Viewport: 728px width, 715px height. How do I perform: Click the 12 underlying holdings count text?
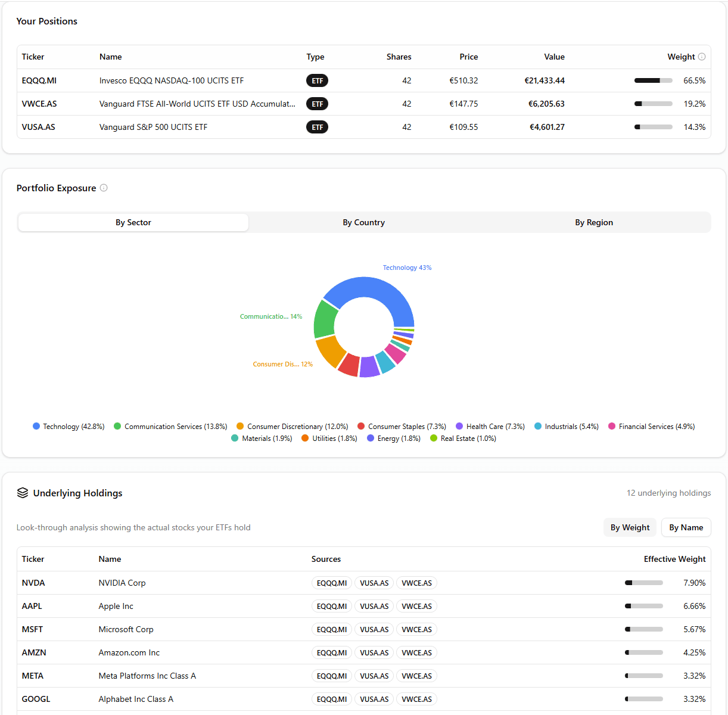(x=669, y=493)
